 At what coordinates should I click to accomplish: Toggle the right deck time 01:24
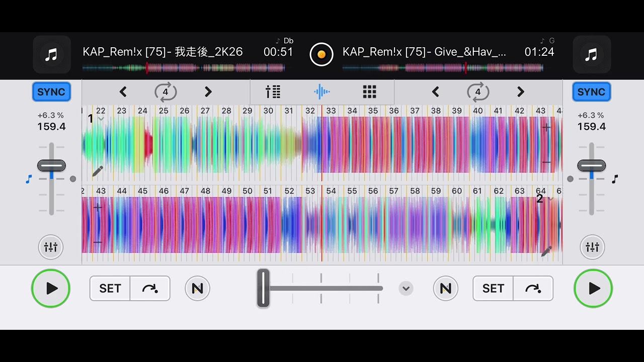[539, 52]
